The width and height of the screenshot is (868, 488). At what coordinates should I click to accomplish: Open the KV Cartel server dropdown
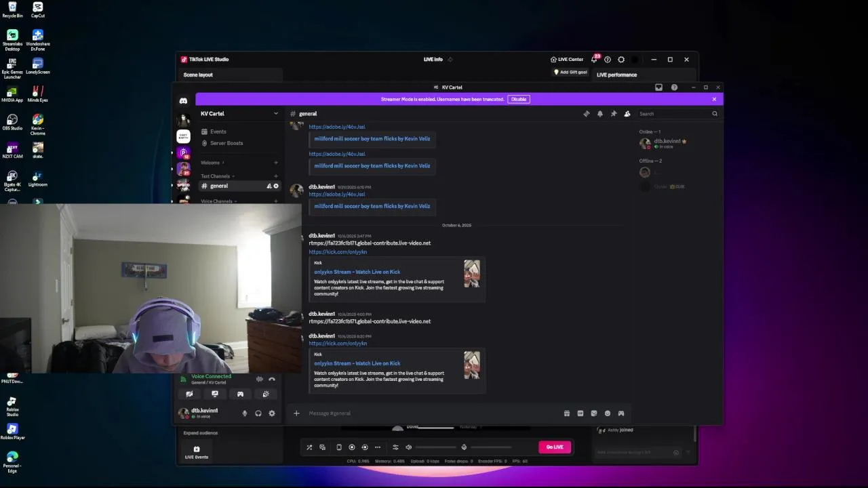[x=239, y=114]
